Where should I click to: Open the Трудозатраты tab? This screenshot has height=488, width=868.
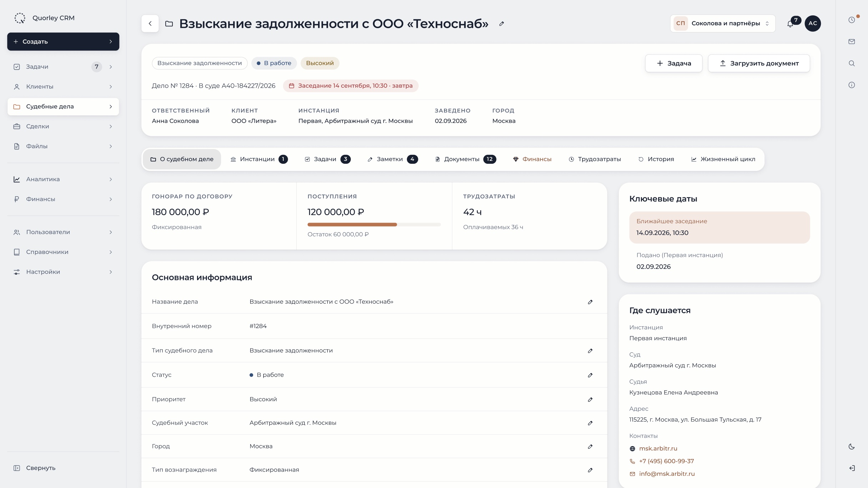tap(595, 159)
